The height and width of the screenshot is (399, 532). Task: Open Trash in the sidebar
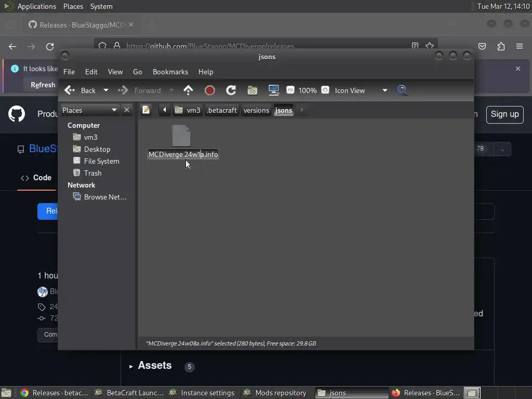coord(87,173)
